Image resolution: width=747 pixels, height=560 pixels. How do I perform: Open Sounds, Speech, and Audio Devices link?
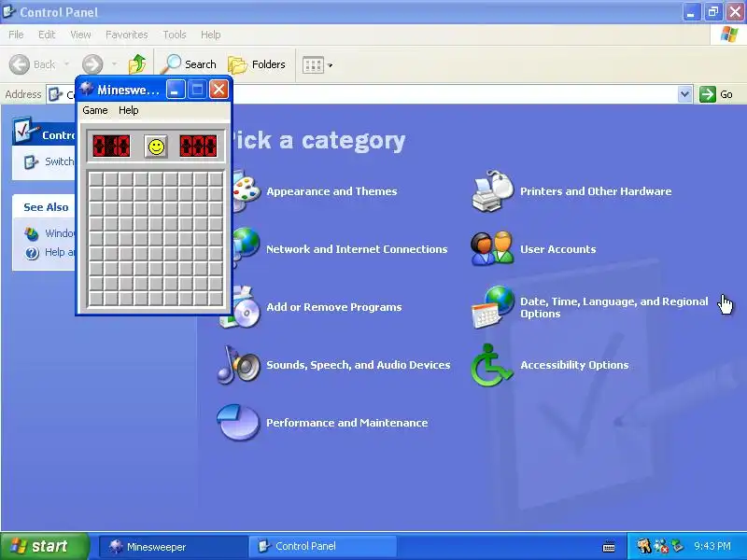click(359, 365)
